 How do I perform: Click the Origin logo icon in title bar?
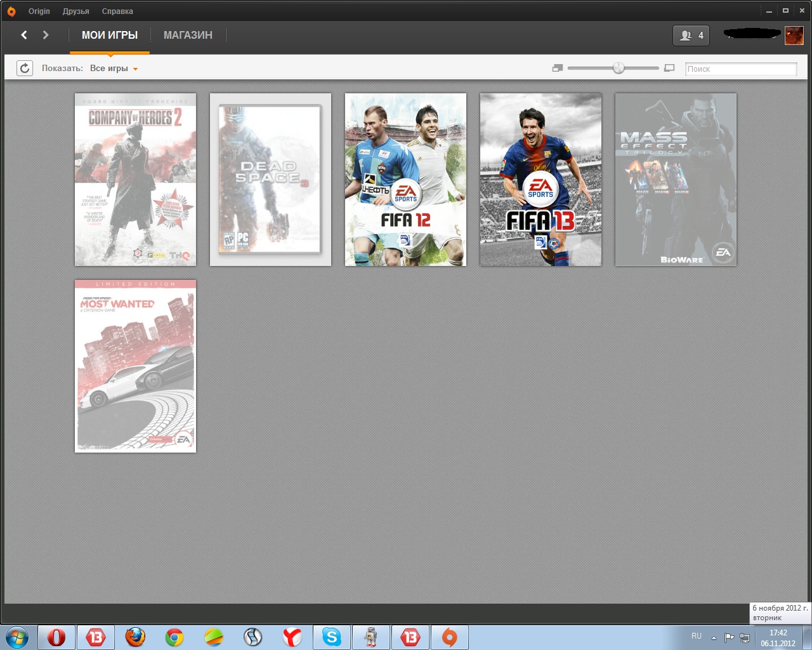click(11, 11)
